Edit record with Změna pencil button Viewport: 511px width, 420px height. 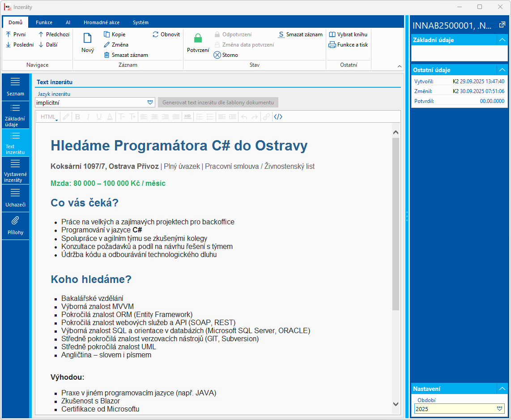[116, 45]
